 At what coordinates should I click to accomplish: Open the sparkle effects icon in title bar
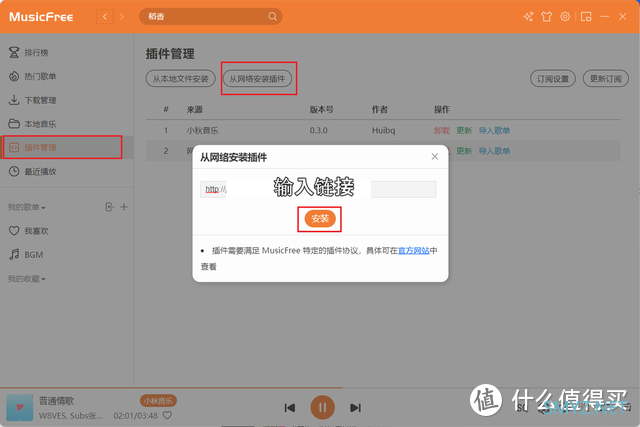click(x=528, y=17)
